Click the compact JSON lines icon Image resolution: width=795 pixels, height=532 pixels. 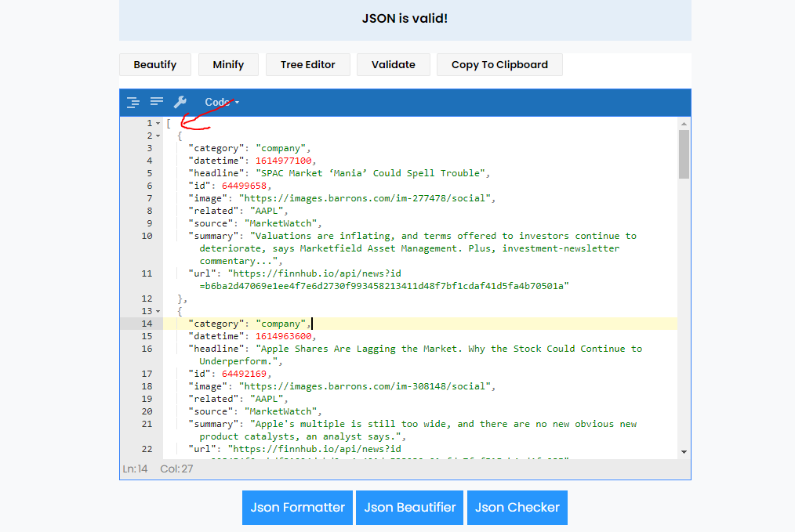(x=157, y=102)
